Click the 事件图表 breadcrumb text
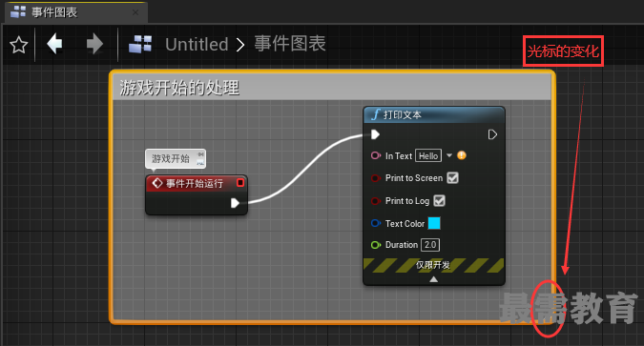Image resolution: width=644 pixels, height=346 pixels. pos(290,44)
